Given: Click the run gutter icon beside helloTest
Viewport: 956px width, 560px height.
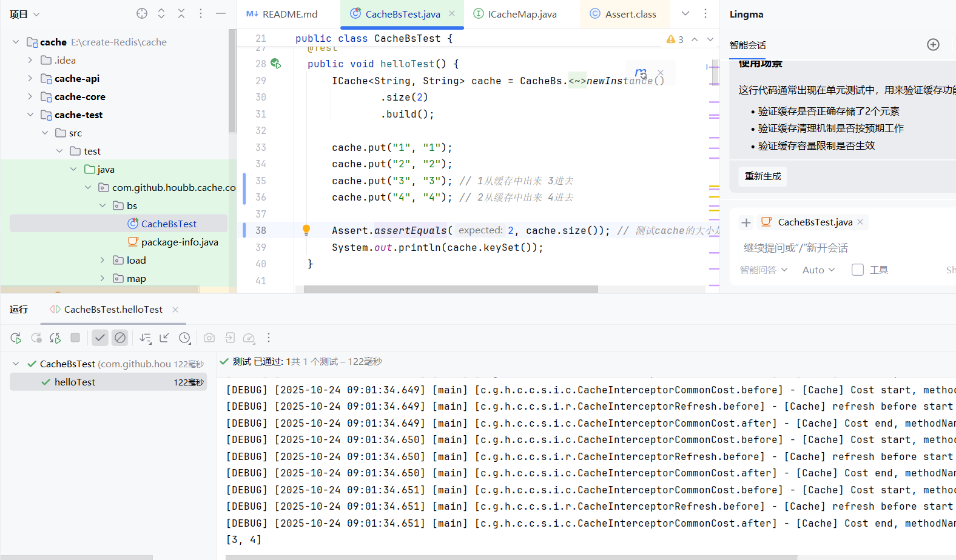Looking at the screenshot, I should point(275,64).
